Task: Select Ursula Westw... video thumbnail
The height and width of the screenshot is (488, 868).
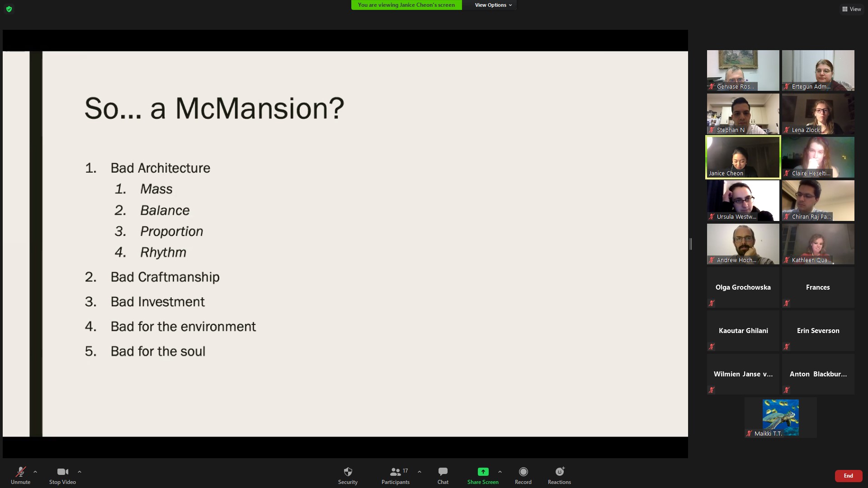Action: 743,201
